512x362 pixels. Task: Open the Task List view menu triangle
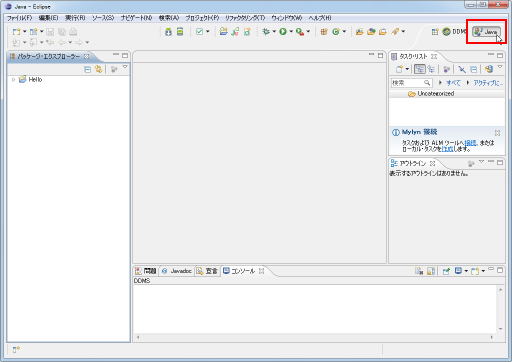(x=500, y=67)
